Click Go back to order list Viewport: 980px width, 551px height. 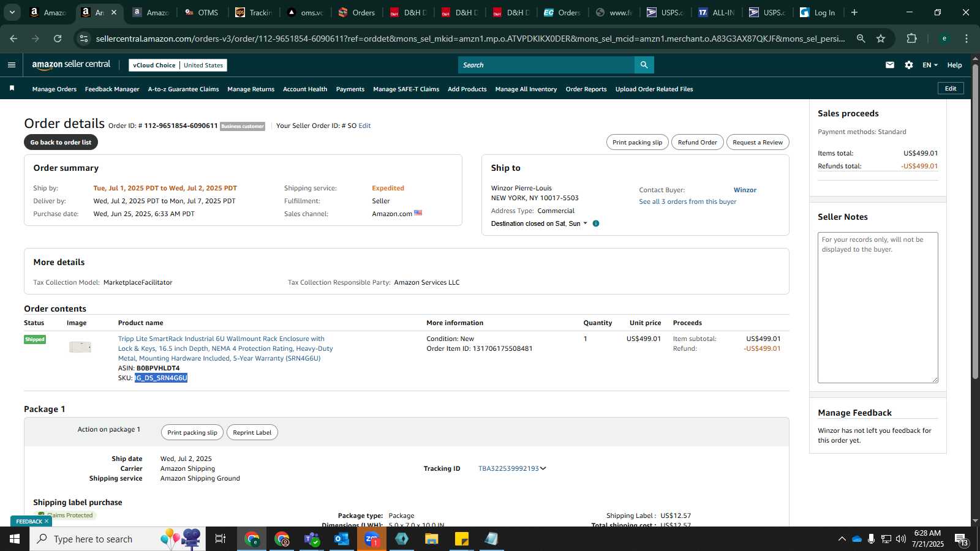click(x=61, y=142)
